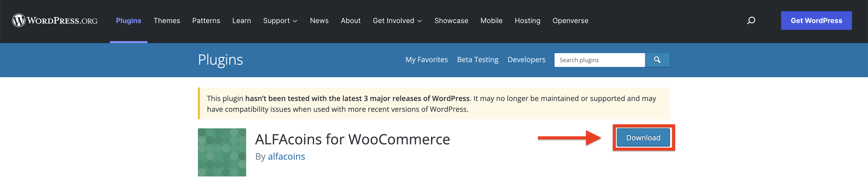Image resolution: width=868 pixels, height=194 pixels.
Task: Click the Get WordPress button
Action: pos(816,21)
